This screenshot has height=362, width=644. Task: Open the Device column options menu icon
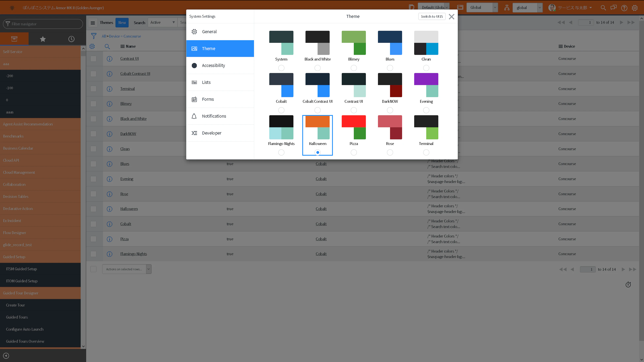pyautogui.click(x=560, y=46)
